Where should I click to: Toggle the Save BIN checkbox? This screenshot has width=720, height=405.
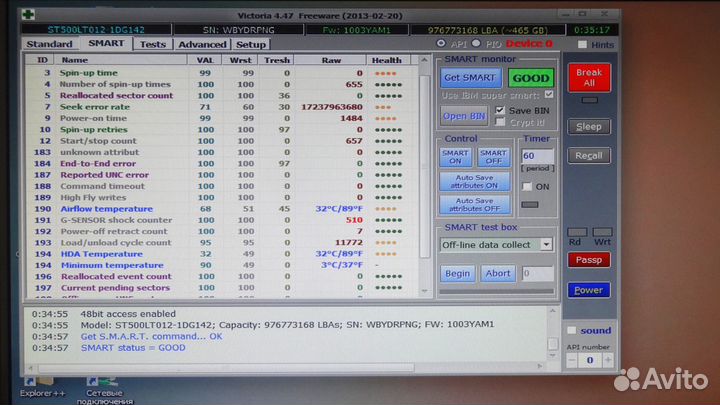pyautogui.click(x=500, y=110)
